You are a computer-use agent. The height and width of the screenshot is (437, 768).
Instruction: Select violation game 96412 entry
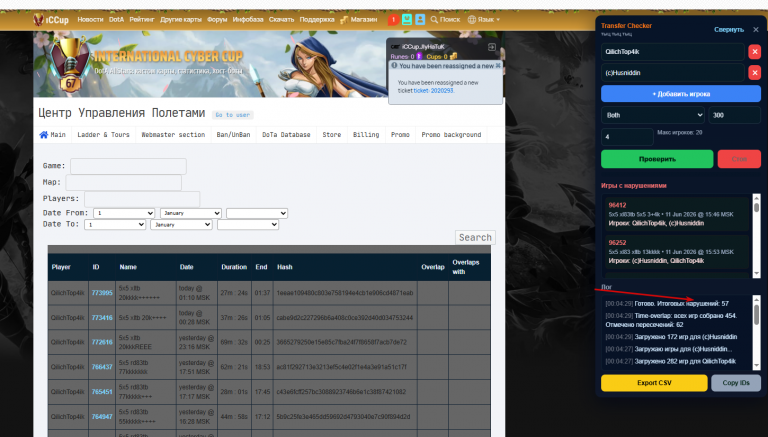coord(677,214)
